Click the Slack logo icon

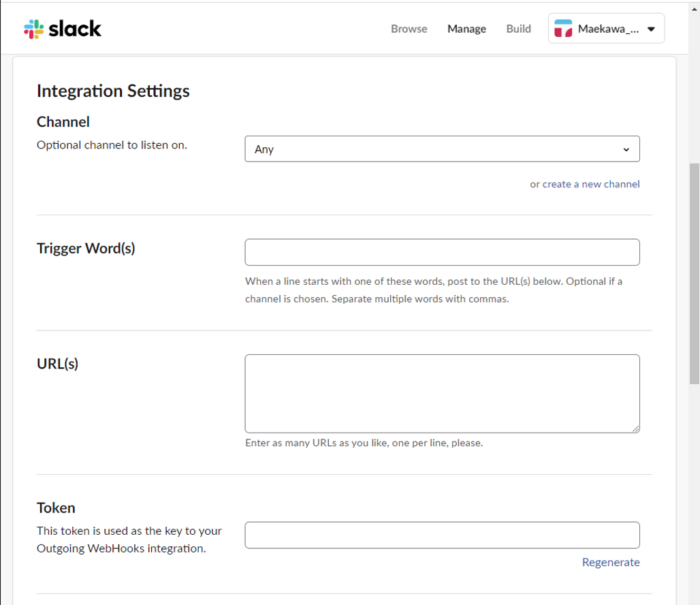click(x=33, y=29)
